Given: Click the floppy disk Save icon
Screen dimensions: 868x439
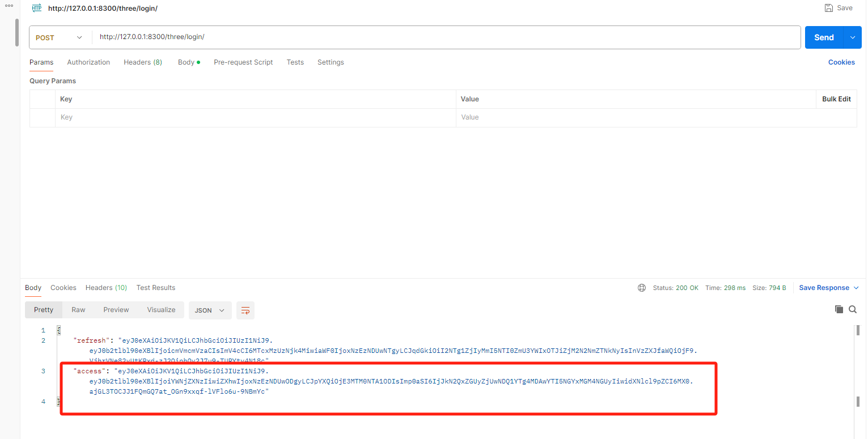Looking at the screenshot, I should (x=828, y=8).
